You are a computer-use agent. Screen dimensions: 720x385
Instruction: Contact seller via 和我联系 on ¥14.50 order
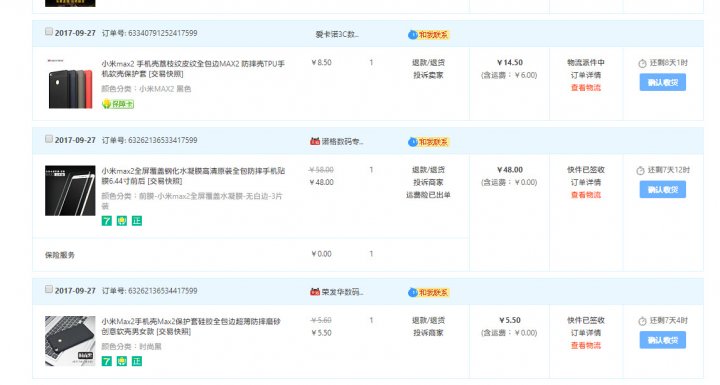(428, 35)
